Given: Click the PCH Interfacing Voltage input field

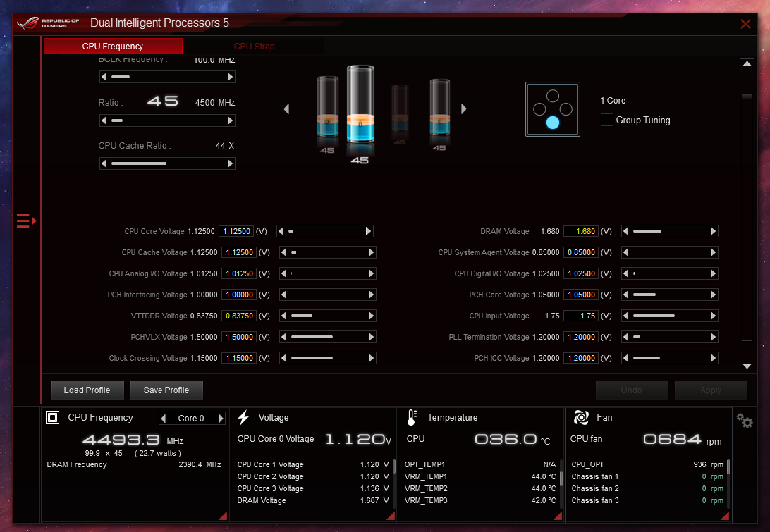Looking at the screenshot, I should coord(239,295).
